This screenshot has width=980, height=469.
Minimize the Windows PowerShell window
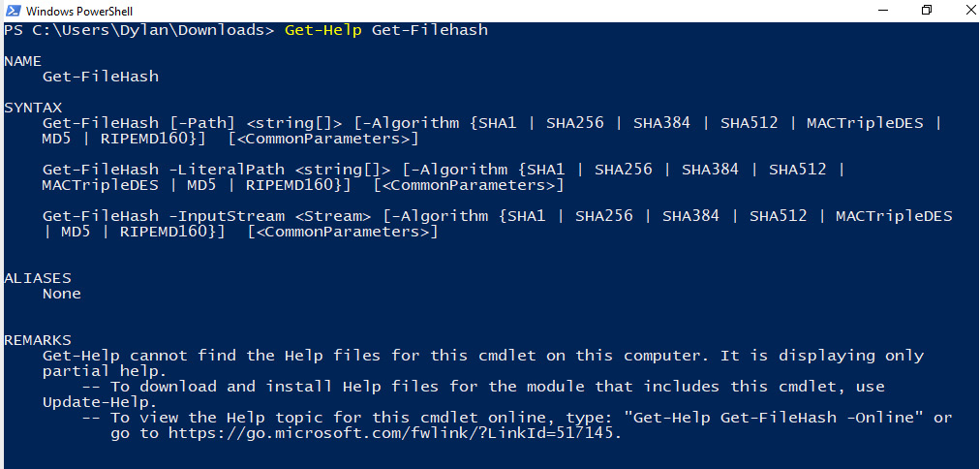click(x=882, y=11)
